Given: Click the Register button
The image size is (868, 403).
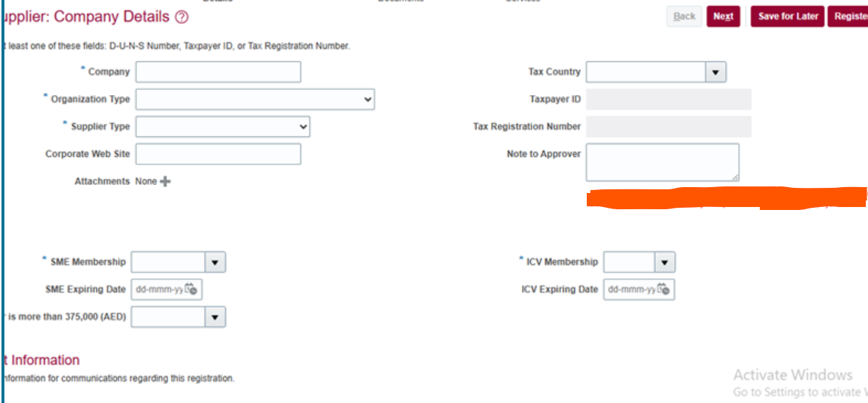Looking at the screenshot, I should [848, 17].
